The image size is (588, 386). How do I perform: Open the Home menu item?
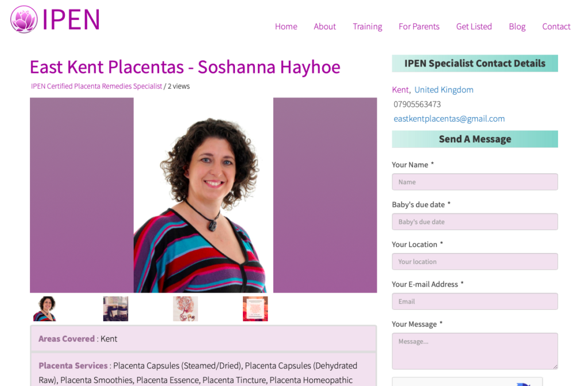pyautogui.click(x=286, y=26)
